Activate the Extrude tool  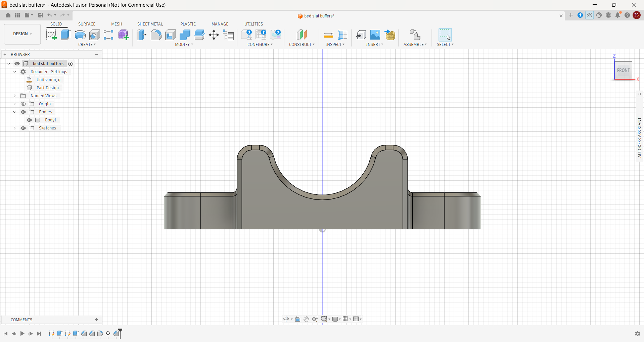[65, 35]
